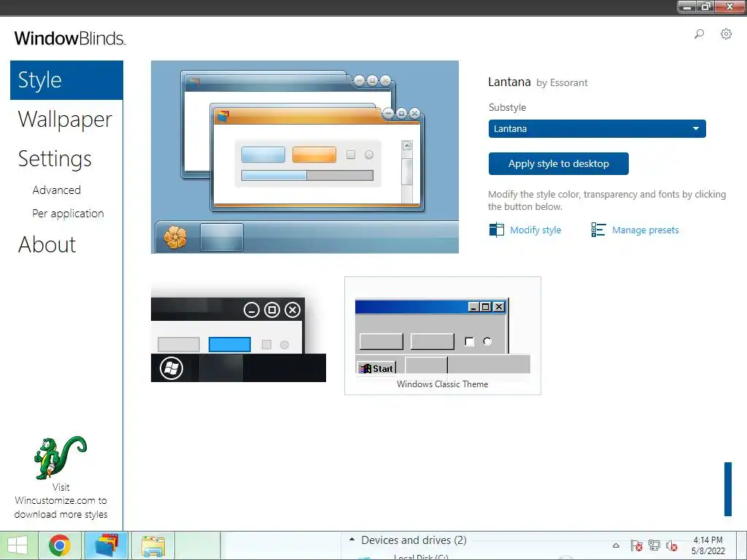The image size is (747, 560).
Task: Open the Settings section
Action: [x=55, y=159]
